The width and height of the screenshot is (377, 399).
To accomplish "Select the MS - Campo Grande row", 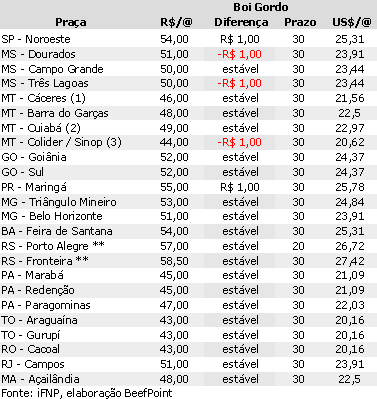I will pyautogui.click(x=188, y=69).
